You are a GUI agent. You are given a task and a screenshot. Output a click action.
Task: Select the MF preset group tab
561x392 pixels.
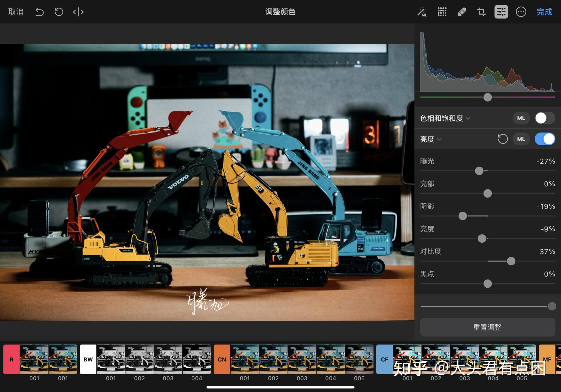click(547, 359)
